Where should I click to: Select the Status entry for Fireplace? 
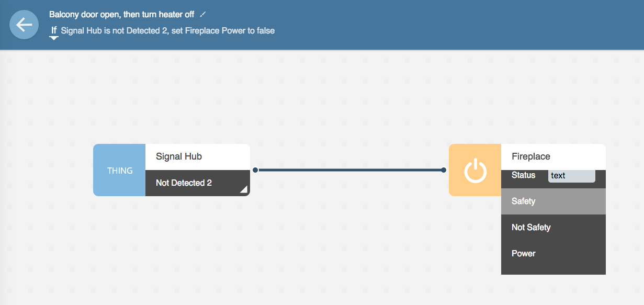pos(523,175)
